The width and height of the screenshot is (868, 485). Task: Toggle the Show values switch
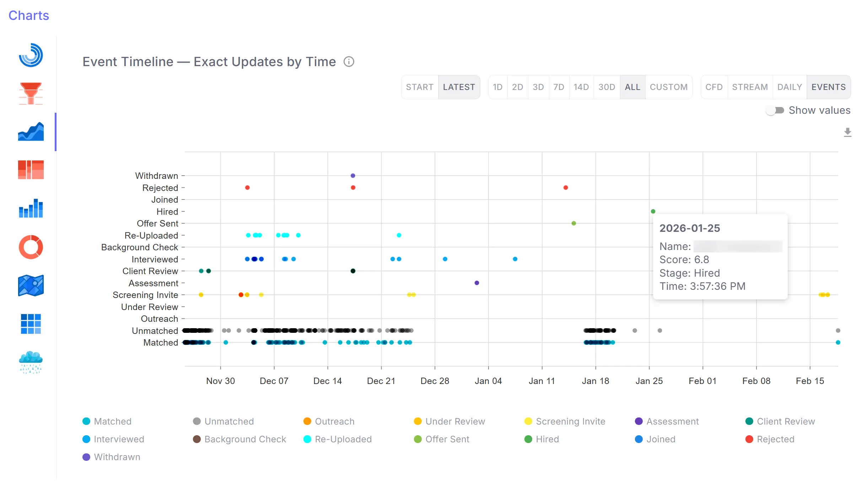775,111
